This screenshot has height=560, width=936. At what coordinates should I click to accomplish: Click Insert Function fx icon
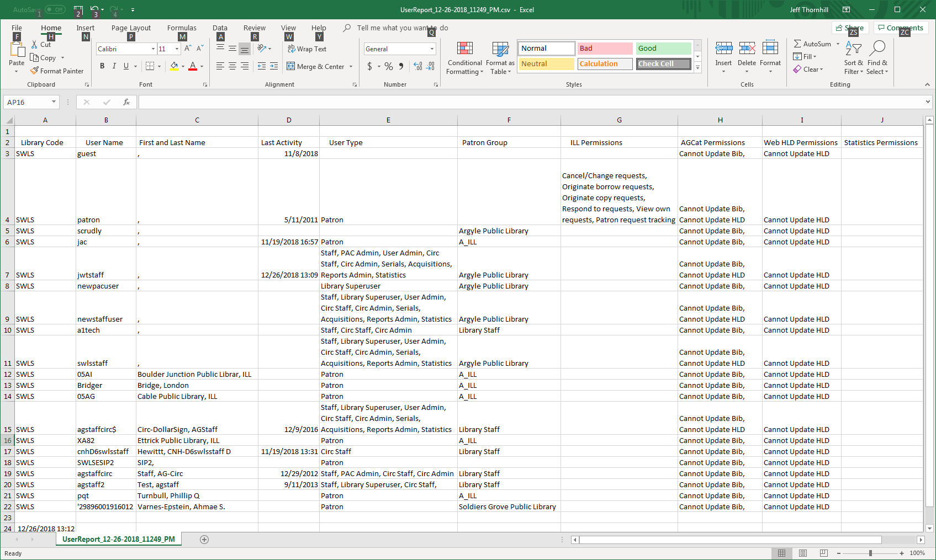pos(126,102)
